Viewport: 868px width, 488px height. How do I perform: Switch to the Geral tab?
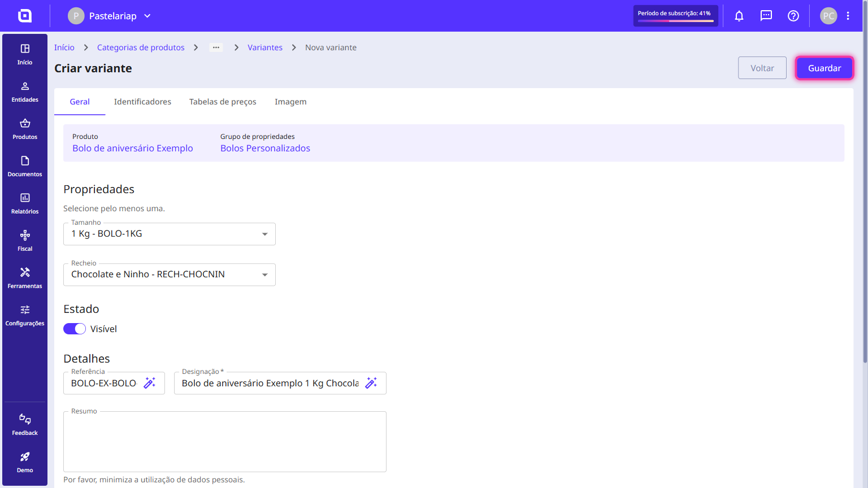(80, 102)
